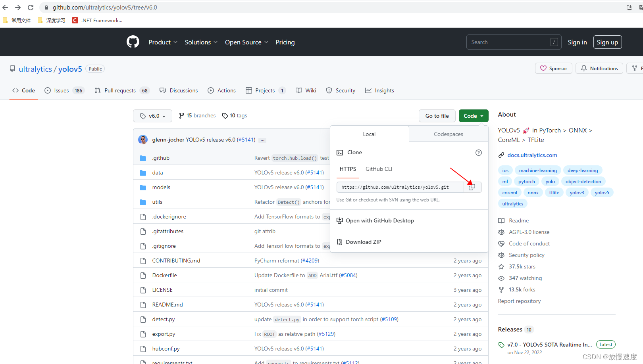The width and height of the screenshot is (643, 364).
Task: Open docs.ultralytics.com link
Action: (532, 155)
